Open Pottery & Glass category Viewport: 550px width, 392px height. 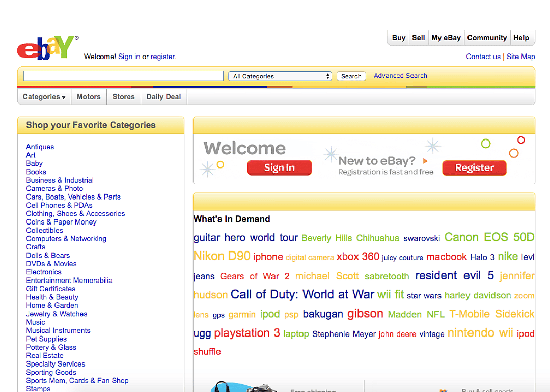(51, 347)
